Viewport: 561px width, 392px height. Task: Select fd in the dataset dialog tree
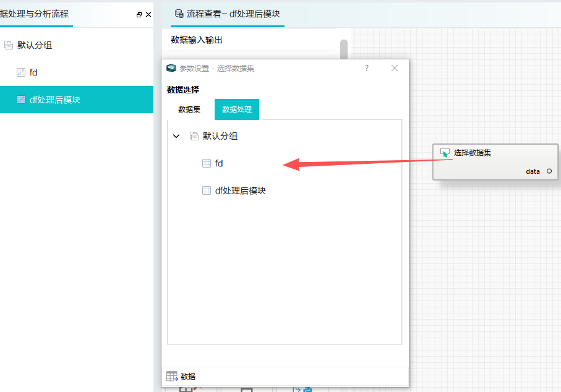(219, 163)
